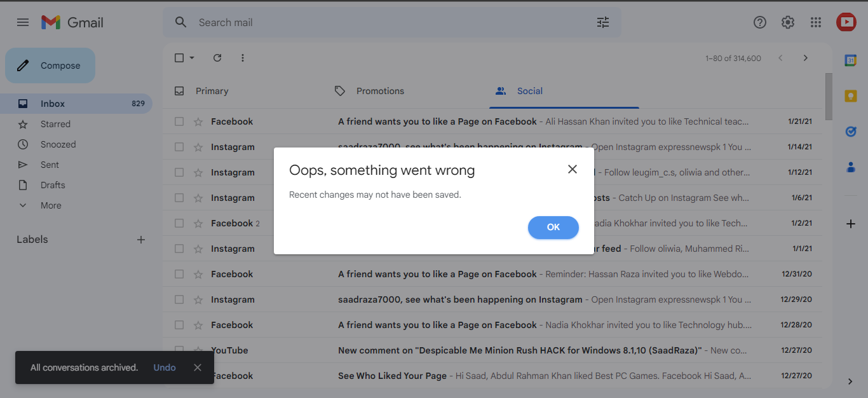
Task: Click the mail list vertical scrollbar
Action: pyautogui.click(x=829, y=97)
